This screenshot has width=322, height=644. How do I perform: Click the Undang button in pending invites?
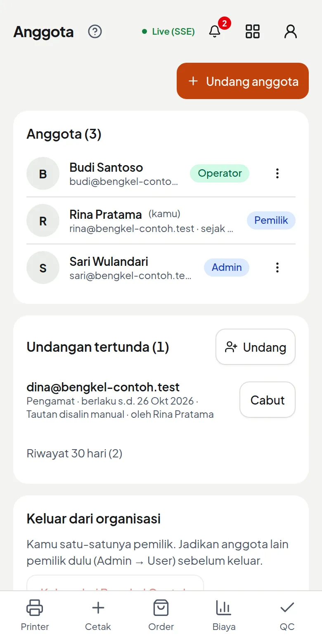pyautogui.click(x=256, y=347)
